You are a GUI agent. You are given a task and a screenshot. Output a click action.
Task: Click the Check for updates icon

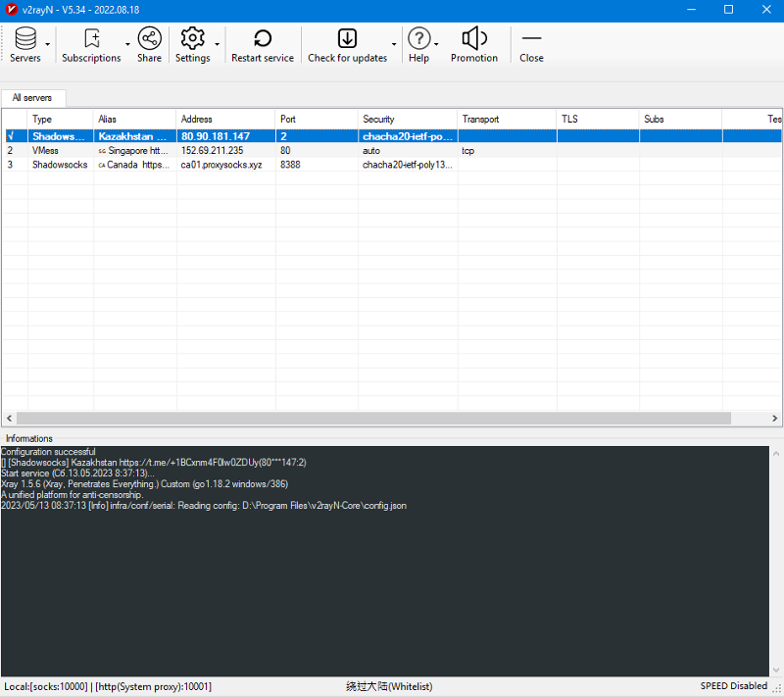[347, 38]
